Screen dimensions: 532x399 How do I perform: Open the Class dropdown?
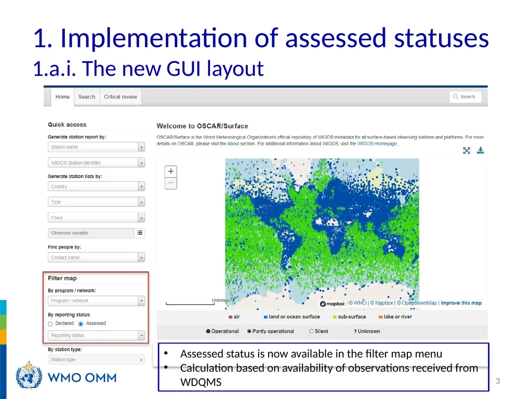pos(96,218)
